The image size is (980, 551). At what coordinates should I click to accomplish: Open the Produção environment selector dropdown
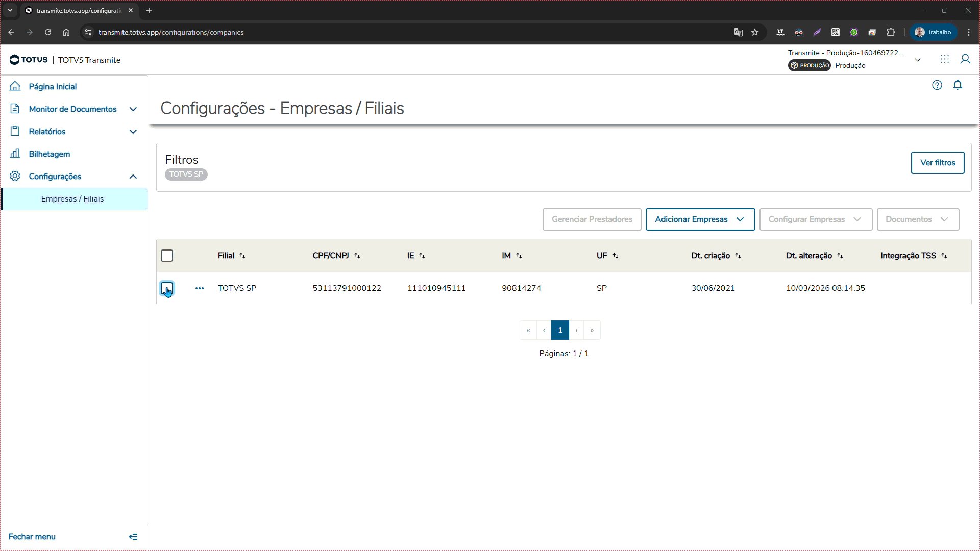tap(917, 60)
